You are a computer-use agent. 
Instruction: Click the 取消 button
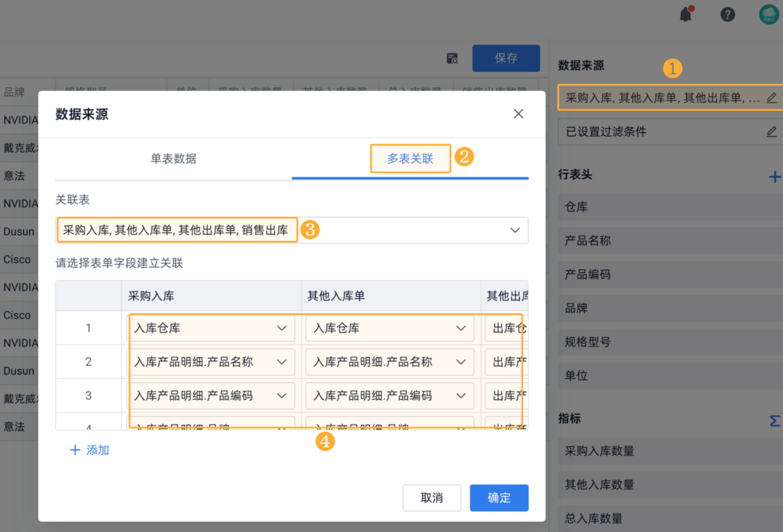(x=432, y=498)
